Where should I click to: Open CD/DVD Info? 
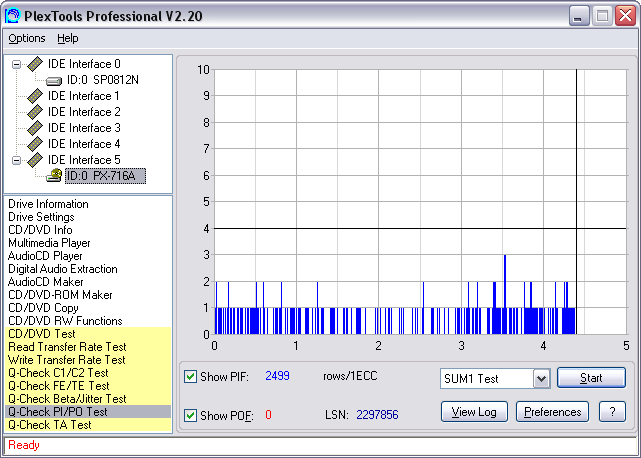click(40, 230)
